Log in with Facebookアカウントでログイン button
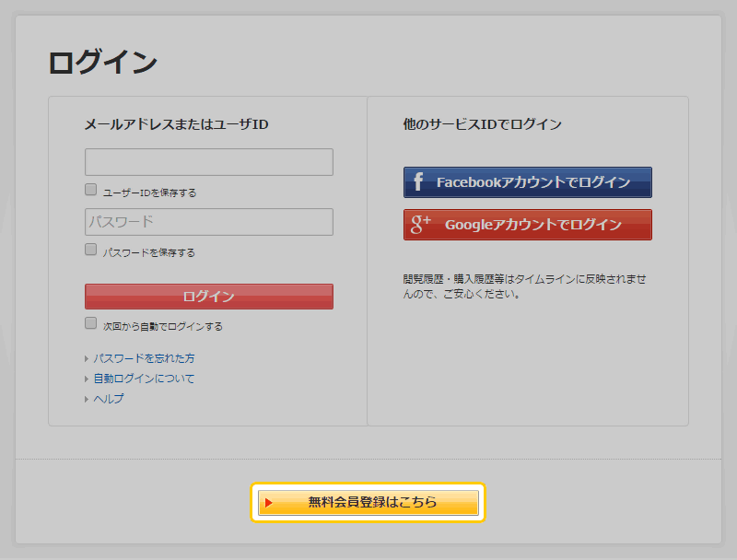The image size is (737, 560). pos(527,181)
